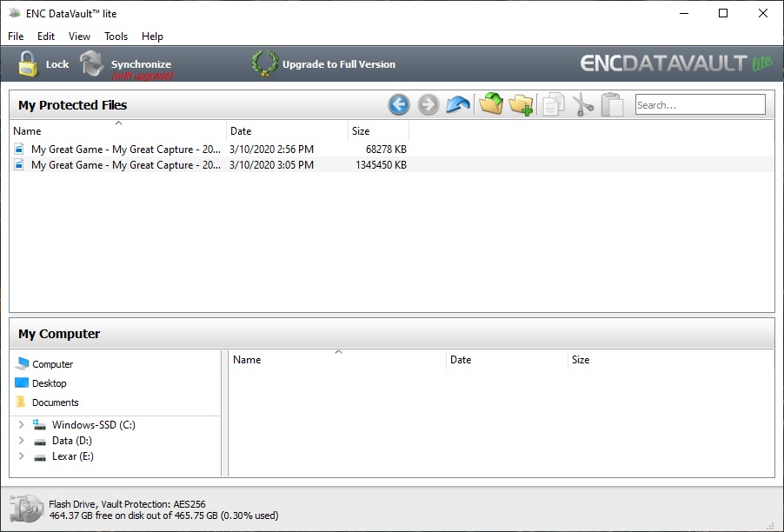Go forward with the grey right arrow
The image size is (784, 532).
(429, 104)
